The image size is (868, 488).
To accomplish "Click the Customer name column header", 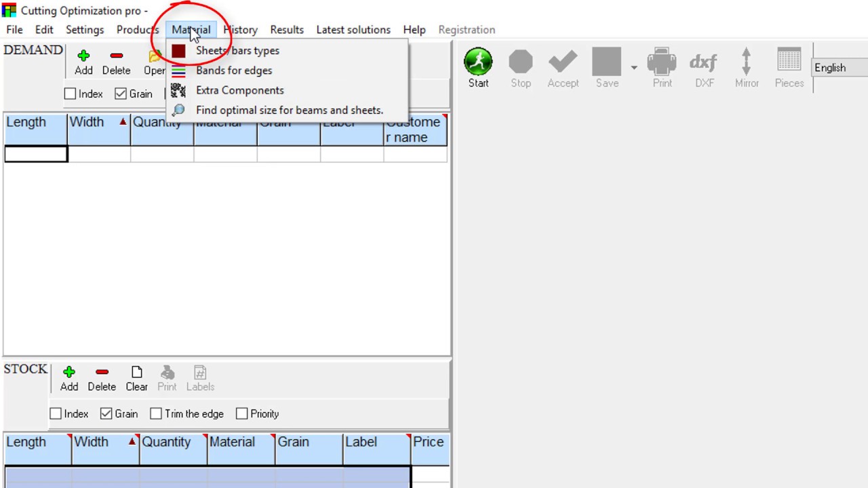I will point(415,129).
